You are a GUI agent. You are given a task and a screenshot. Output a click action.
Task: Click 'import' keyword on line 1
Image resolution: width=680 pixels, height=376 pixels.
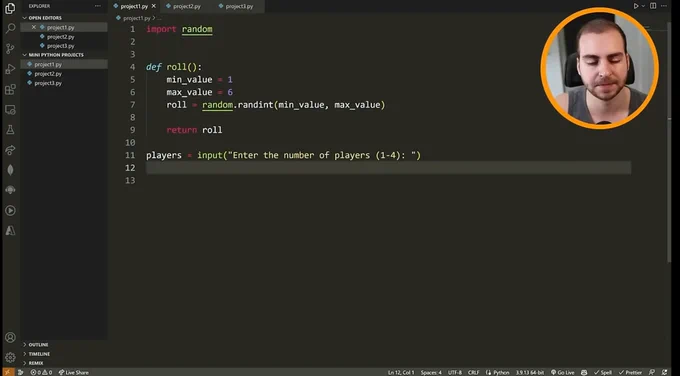pos(161,29)
